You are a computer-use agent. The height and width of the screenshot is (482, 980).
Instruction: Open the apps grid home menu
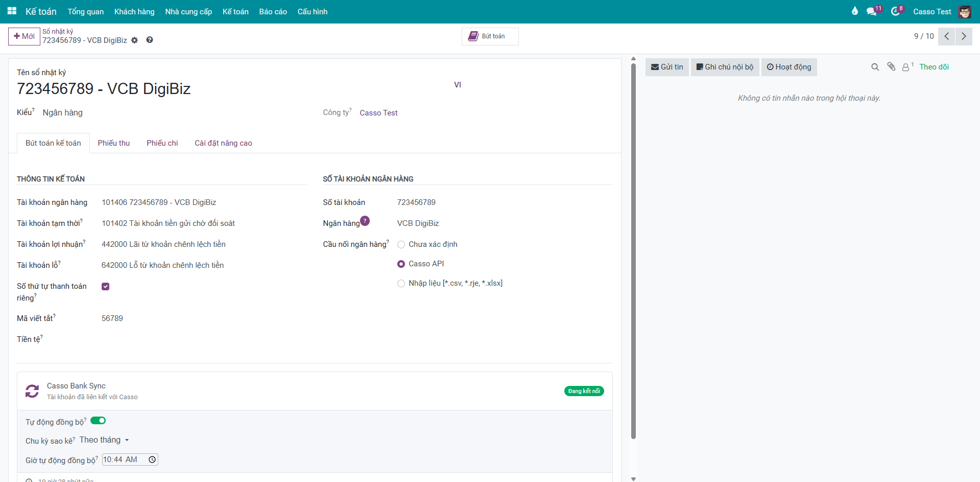point(12,11)
